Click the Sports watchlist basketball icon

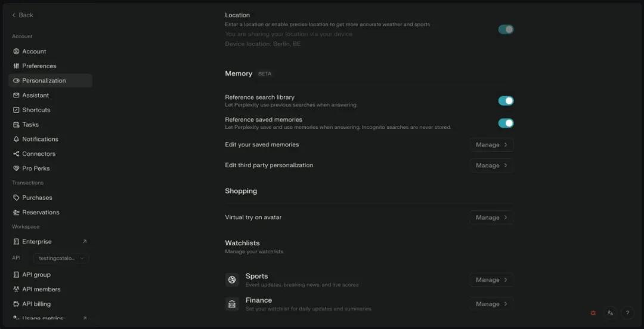[232, 279]
